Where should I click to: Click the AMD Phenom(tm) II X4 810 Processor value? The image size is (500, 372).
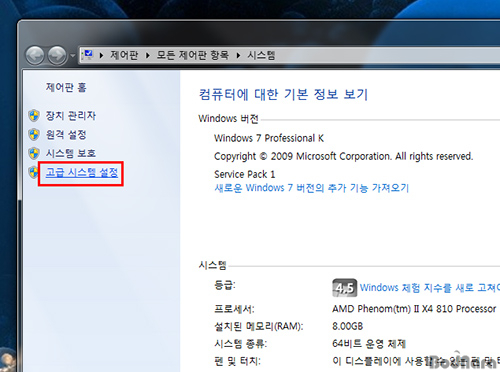point(414,309)
